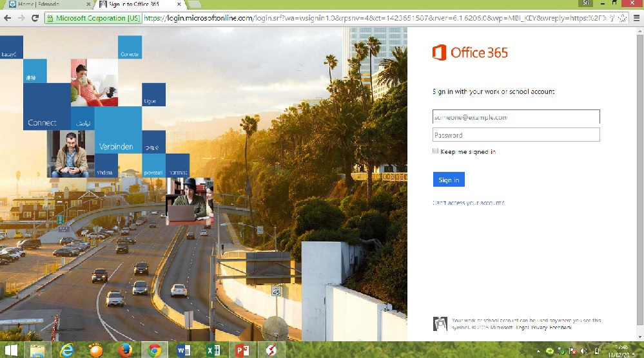Image resolution: width=644 pixels, height=358 pixels.
Task: Click the volume speaker tray icon
Action: (x=584, y=351)
